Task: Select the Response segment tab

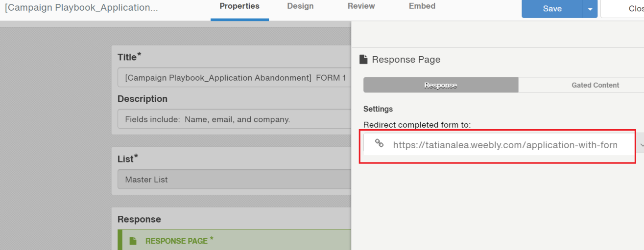Action: pos(441,85)
